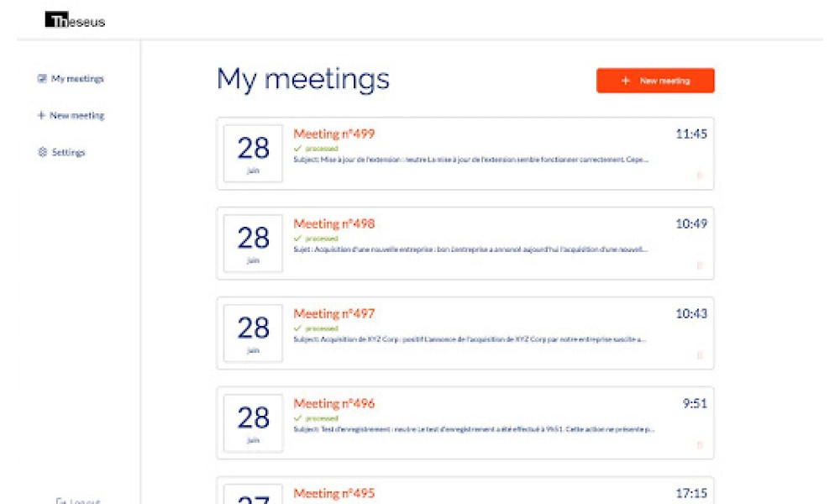This screenshot has width=840, height=504.
Task: Open Settings via the gear icon
Action: 42,152
